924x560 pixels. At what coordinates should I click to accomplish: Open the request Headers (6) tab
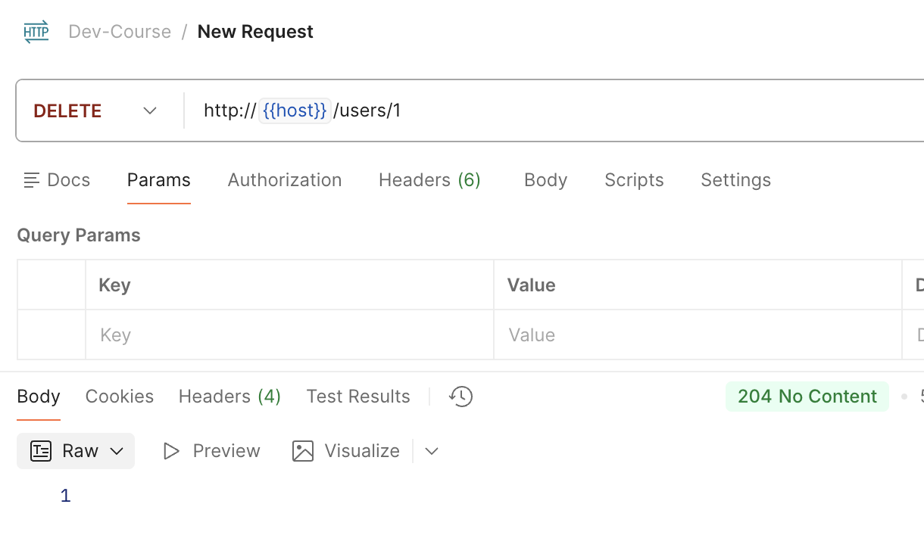click(429, 180)
